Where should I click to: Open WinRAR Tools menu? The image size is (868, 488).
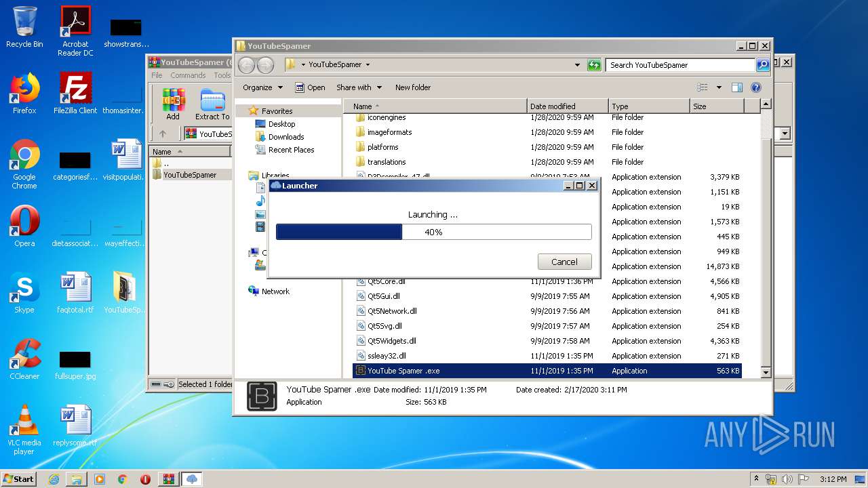pos(222,75)
